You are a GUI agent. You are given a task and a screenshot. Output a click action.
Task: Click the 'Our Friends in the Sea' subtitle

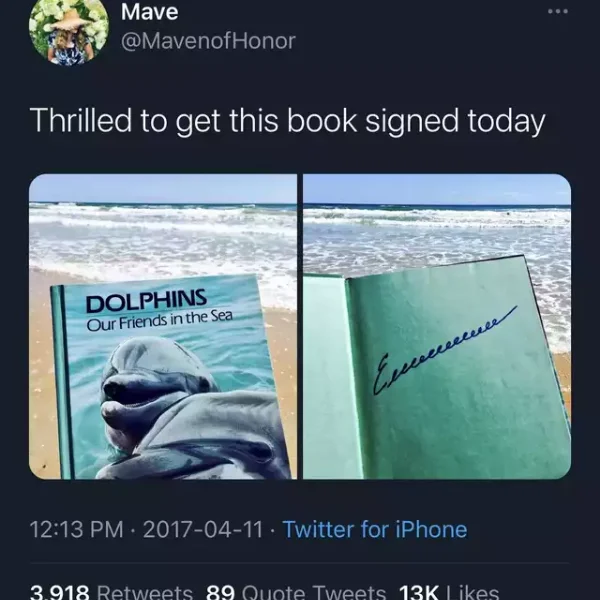pos(159,321)
